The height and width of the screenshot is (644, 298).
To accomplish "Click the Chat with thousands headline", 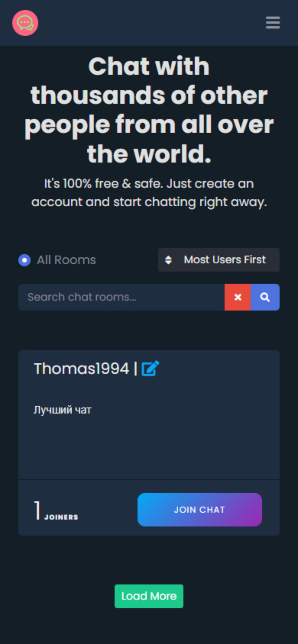I will click(149, 110).
